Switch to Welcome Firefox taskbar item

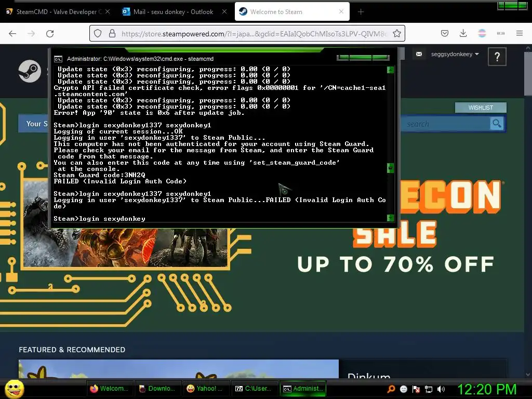tap(109, 389)
